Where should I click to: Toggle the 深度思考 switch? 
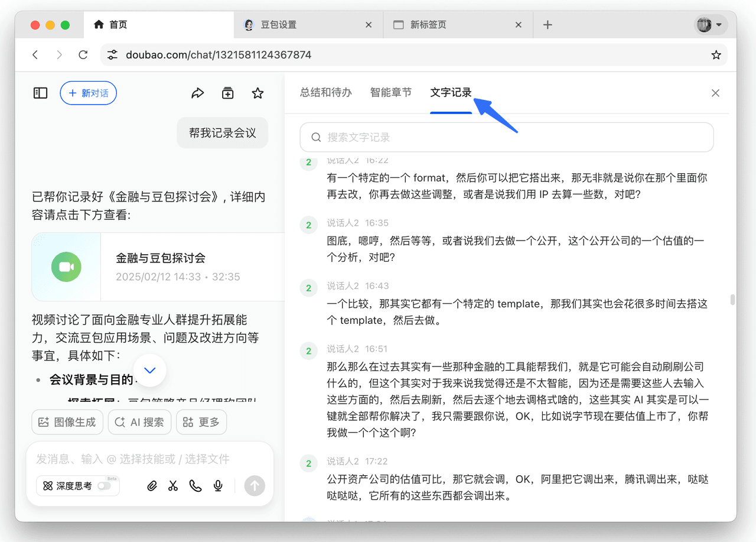[104, 486]
